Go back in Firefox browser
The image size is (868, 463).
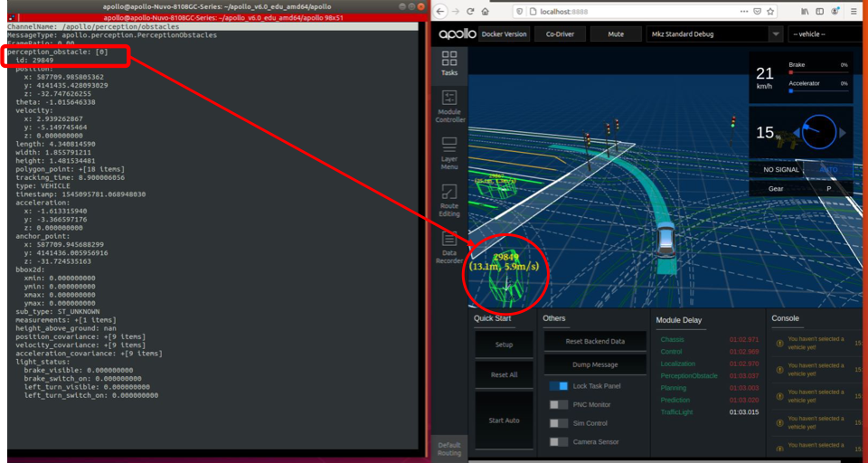click(440, 11)
